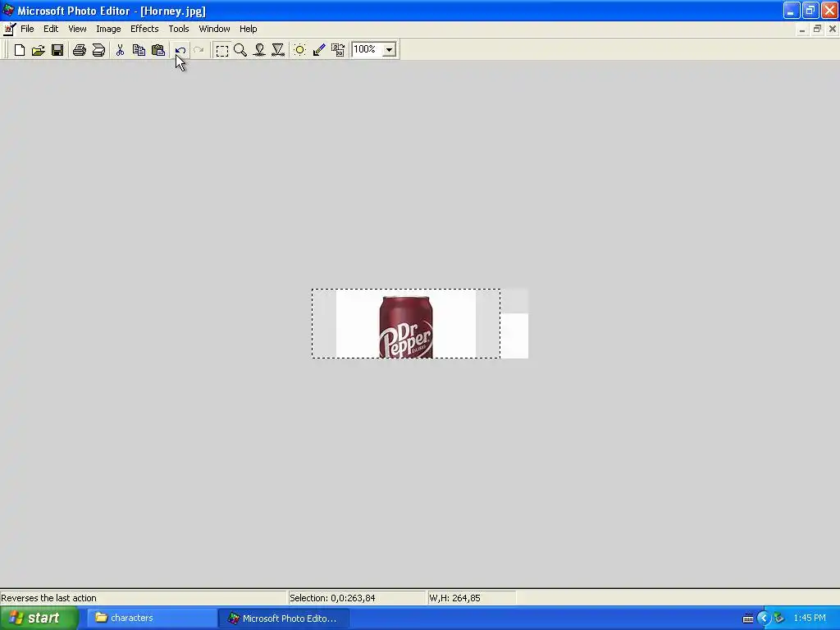Open Image Balance sun icon
This screenshot has width=840, height=630.
pos(300,50)
